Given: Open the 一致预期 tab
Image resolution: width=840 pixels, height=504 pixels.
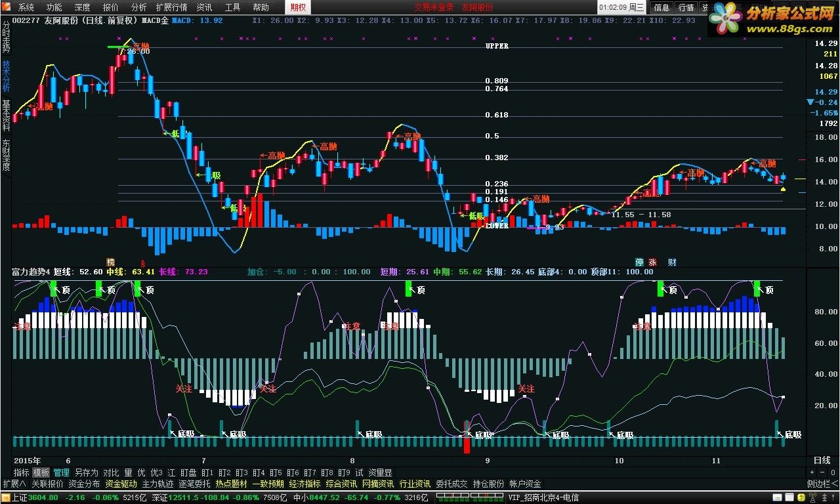Looking at the screenshot, I should (268, 484).
